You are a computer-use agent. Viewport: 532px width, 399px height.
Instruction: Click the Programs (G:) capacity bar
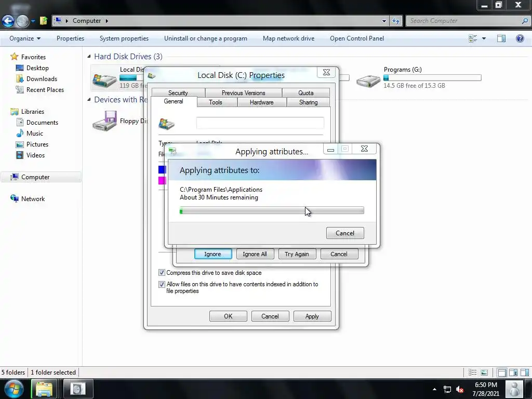[x=432, y=78]
